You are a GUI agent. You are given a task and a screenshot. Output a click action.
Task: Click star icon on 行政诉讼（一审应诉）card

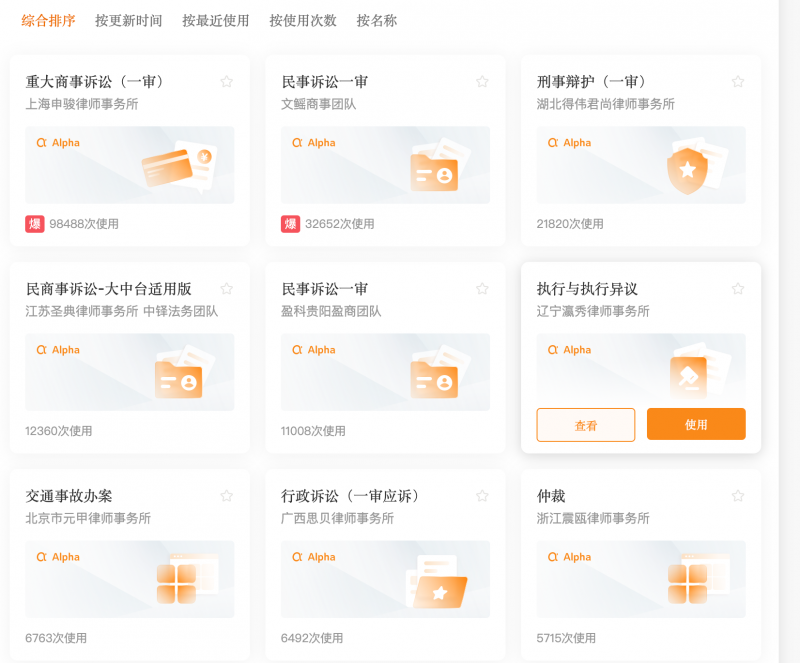pyautogui.click(x=482, y=496)
